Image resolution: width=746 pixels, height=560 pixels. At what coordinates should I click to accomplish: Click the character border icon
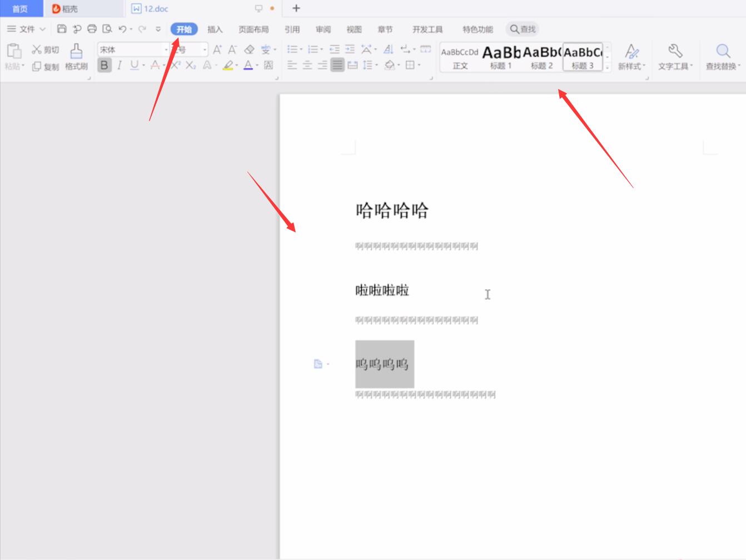268,65
